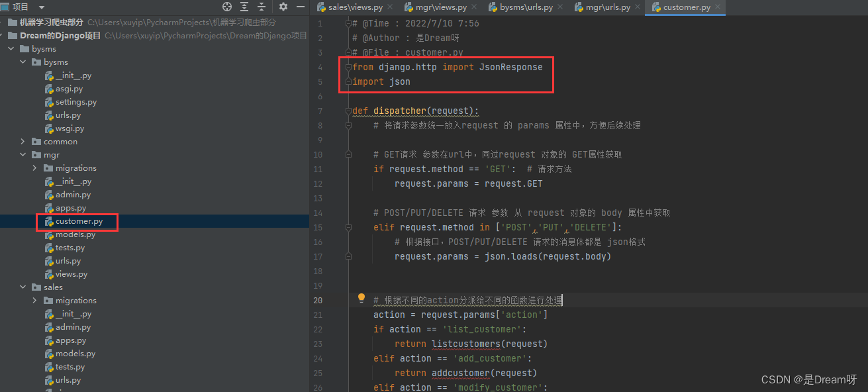Click the folder icon of the common folder
Screen dimensions: 868x392
click(x=36, y=142)
